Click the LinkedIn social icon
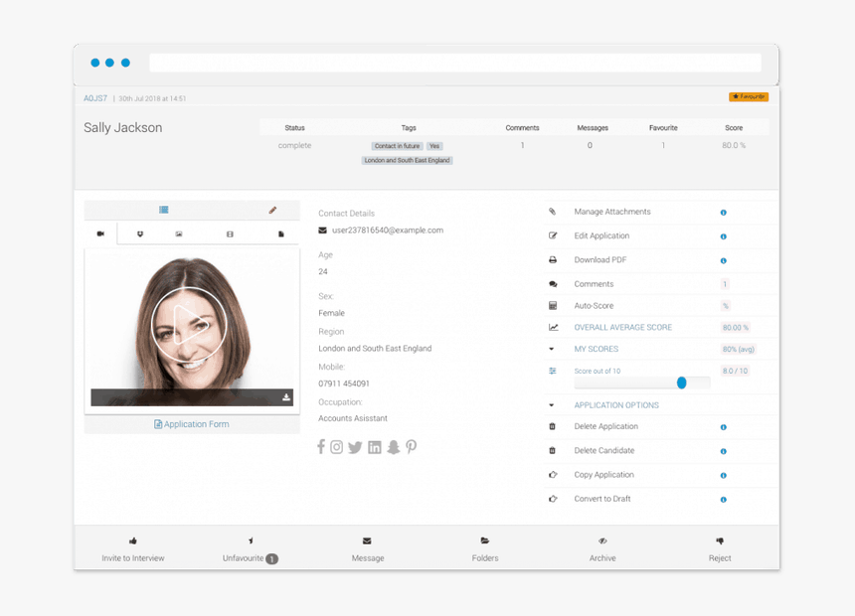This screenshot has width=855, height=616. coord(375,447)
